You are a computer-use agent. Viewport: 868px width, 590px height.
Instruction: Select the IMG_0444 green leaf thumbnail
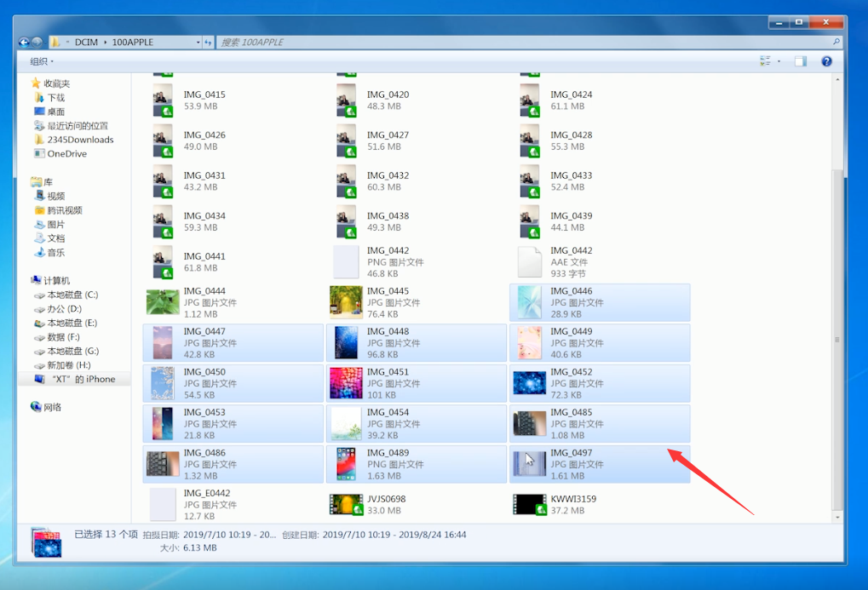tap(163, 302)
